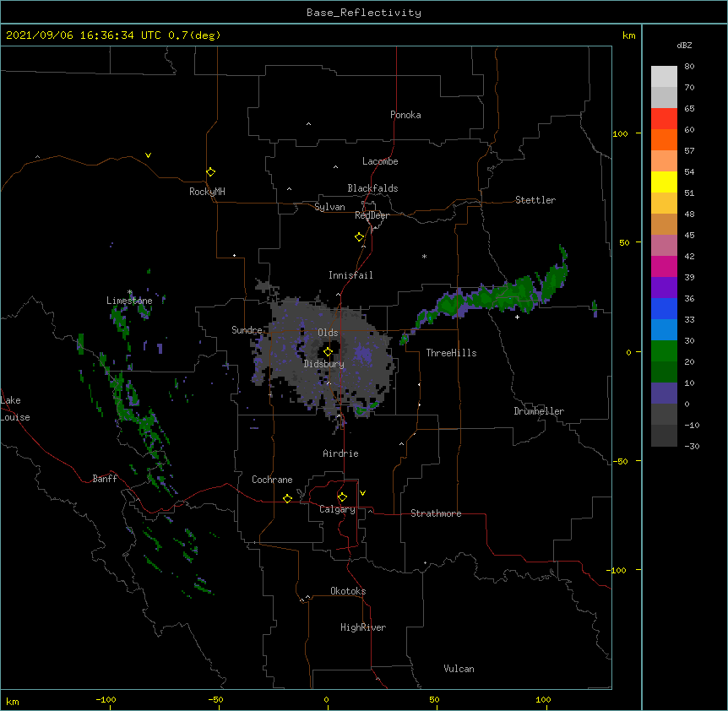Click the Limestone label
This screenshot has height=711, width=728.
(129, 301)
